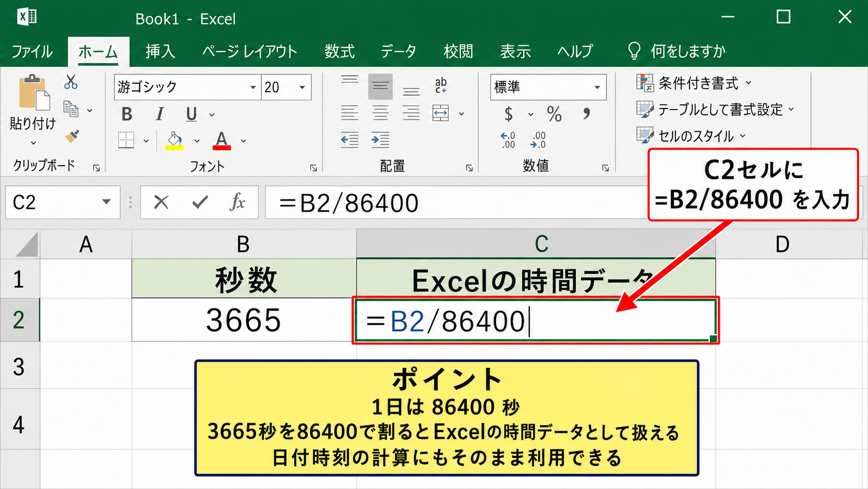Apply the red Font Color

pos(222,140)
